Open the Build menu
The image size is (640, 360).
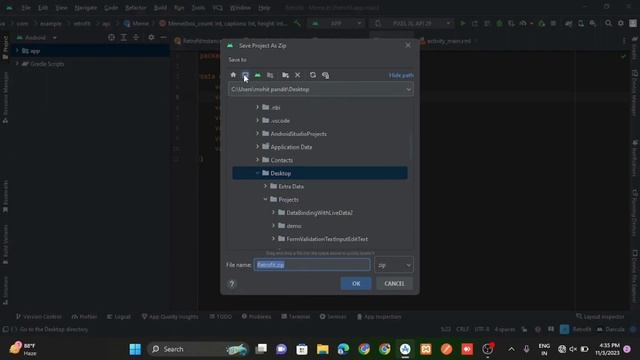click(160, 8)
